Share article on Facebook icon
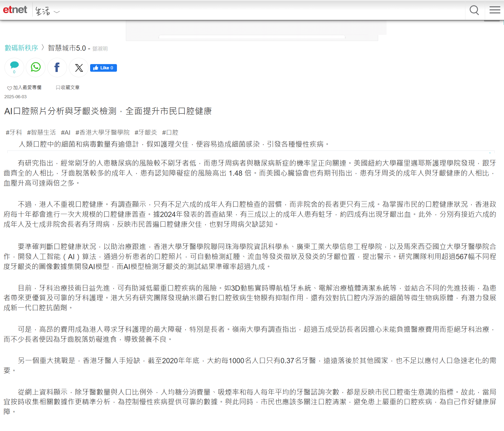 [57, 67]
